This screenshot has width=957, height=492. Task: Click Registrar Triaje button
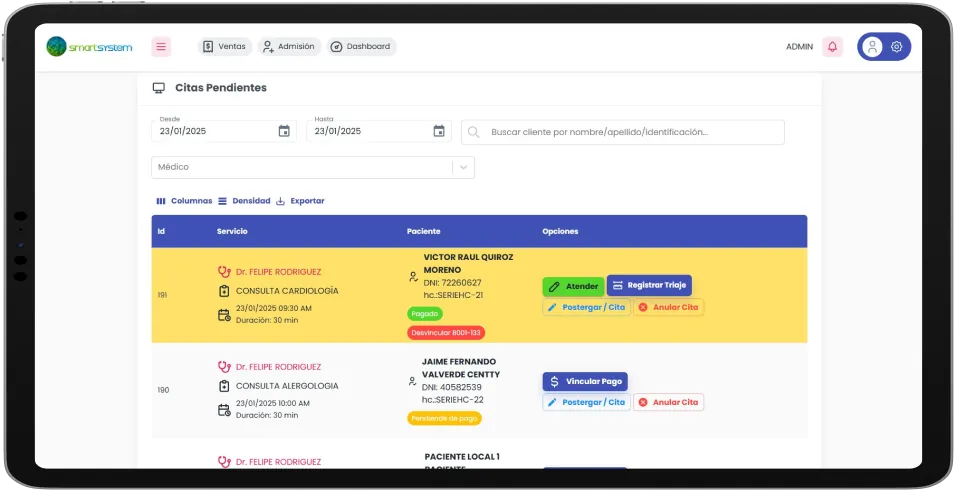[x=649, y=285]
